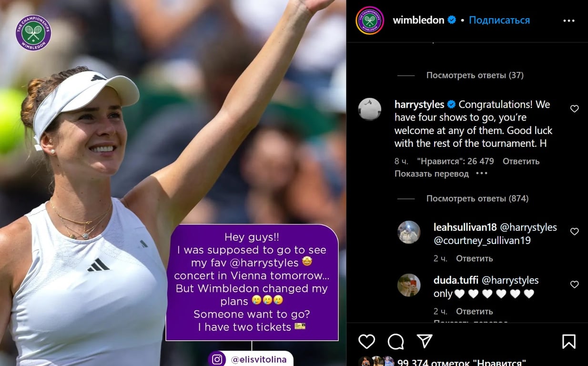The width and height of the screenshot is (588, 366).
Task: Follow wimbledon via Подписаться
Action: pos(499,20)
